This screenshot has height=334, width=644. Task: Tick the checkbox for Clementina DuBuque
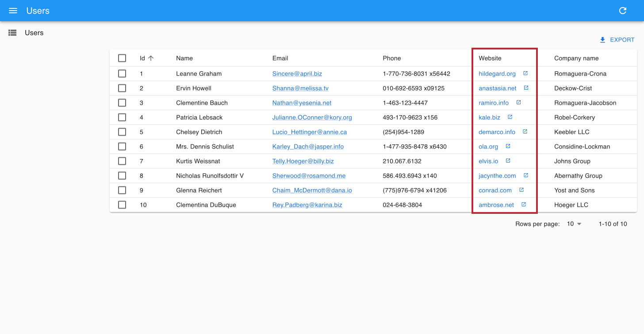point(122,205)
